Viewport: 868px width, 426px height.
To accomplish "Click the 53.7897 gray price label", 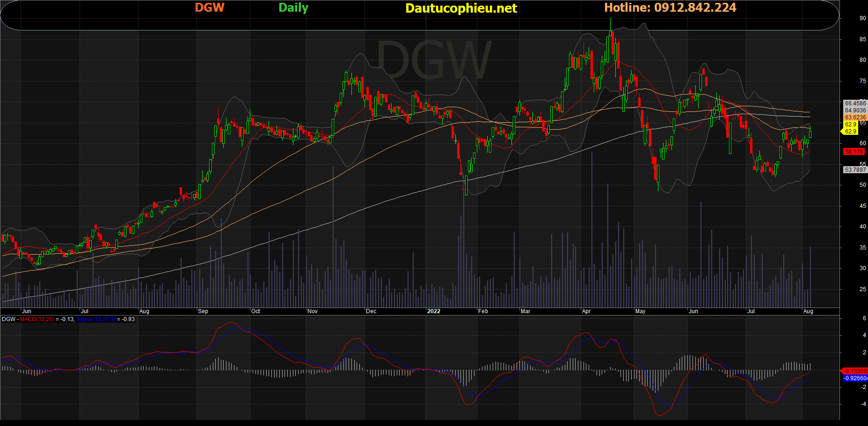I will tap(855, 170).
